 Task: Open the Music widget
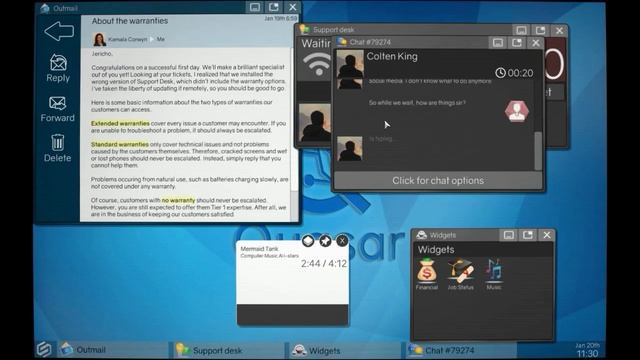pos(494,274)
